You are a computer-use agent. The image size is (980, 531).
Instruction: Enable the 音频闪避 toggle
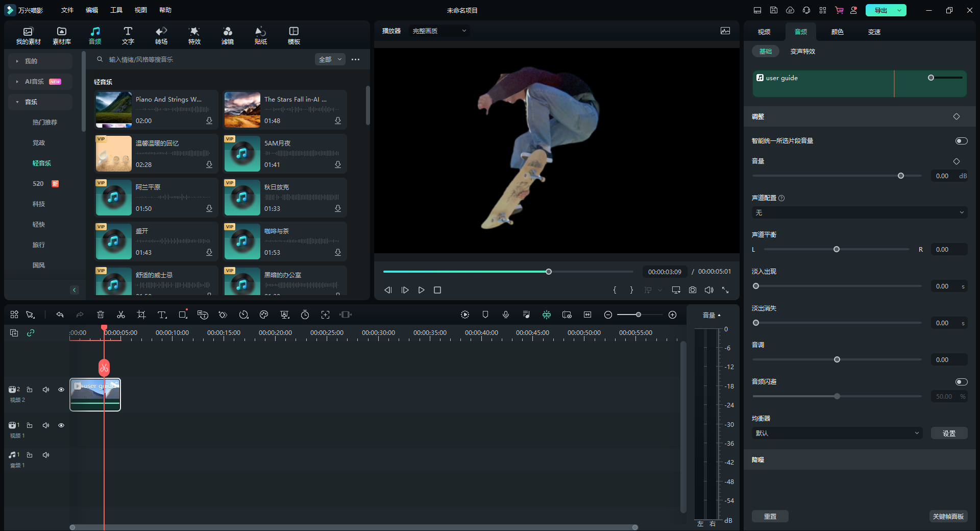coord(961,382)
